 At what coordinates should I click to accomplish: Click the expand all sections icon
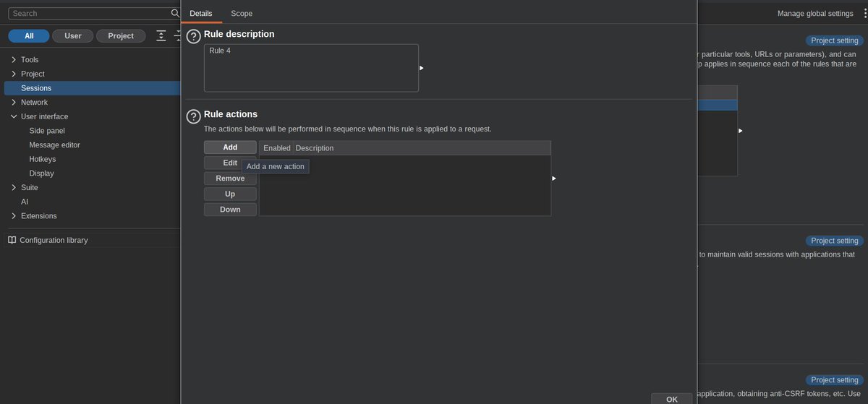pyautogui.click(x=161, y=35)
